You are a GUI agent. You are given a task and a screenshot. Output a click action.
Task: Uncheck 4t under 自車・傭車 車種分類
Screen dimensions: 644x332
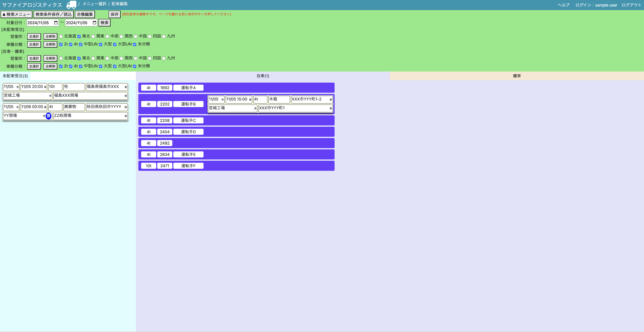coord(71,66)
